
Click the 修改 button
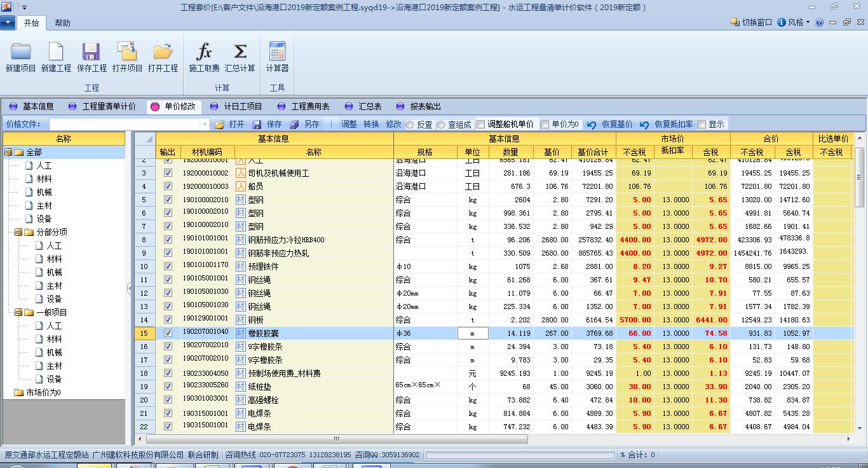click(394, 125)
